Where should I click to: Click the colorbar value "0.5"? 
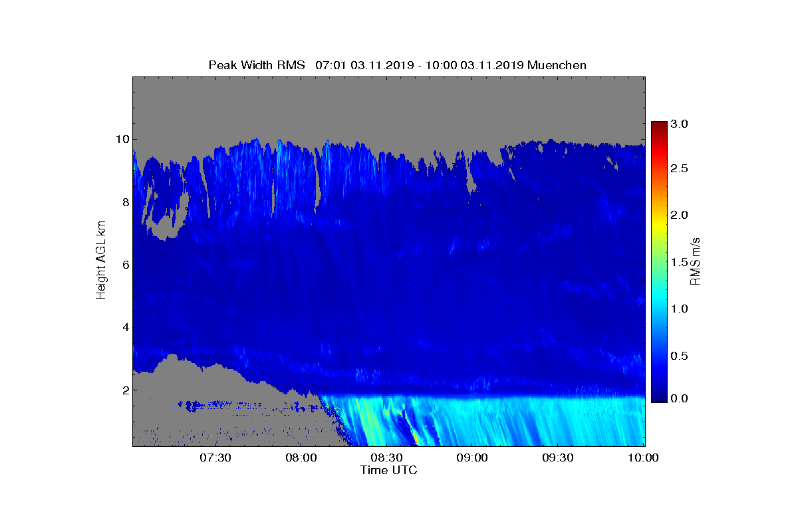pos(679,356)
